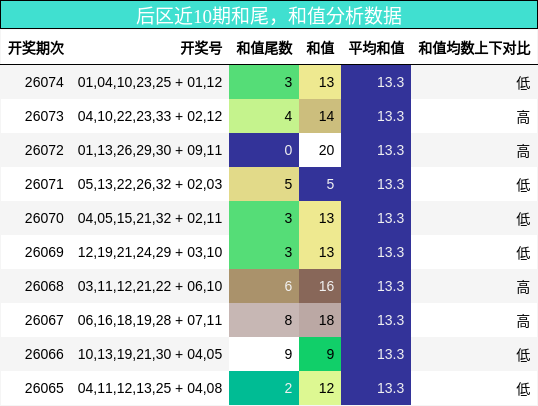Select issue number 26074
Image resolution: width=538 pixels, height=406 pixels.
point(44,82)
